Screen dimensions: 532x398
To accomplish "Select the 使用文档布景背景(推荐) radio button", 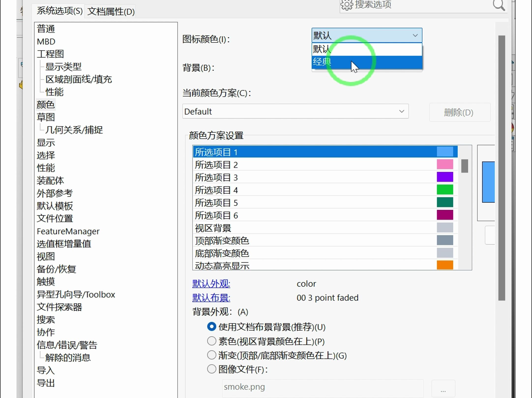I will pos(211,327).
